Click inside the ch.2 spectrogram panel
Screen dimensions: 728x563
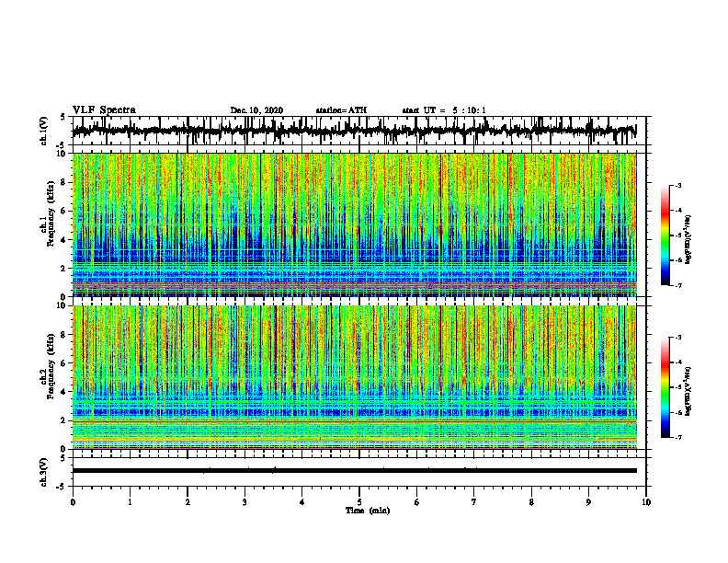coord(354,377)
